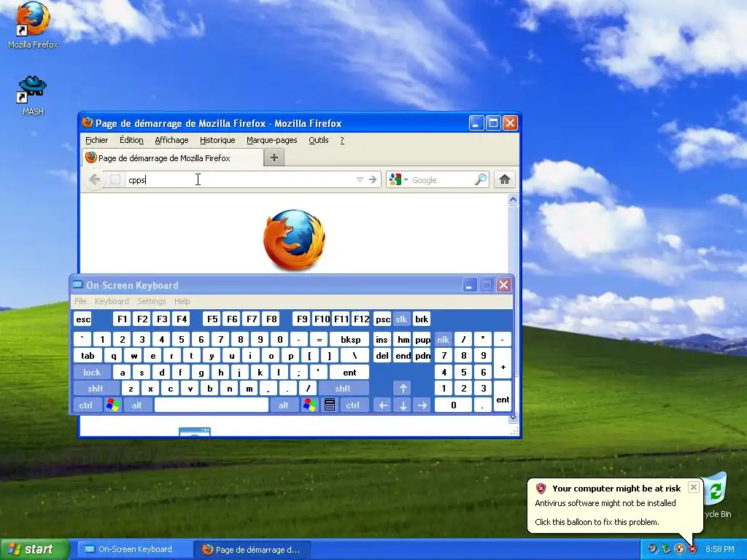The image size is (747, 560).
Task: Open the Édition menu
Action: (x=131, y=140)
